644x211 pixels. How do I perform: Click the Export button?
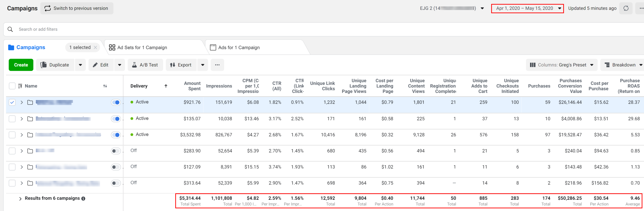tap(181, 65)
